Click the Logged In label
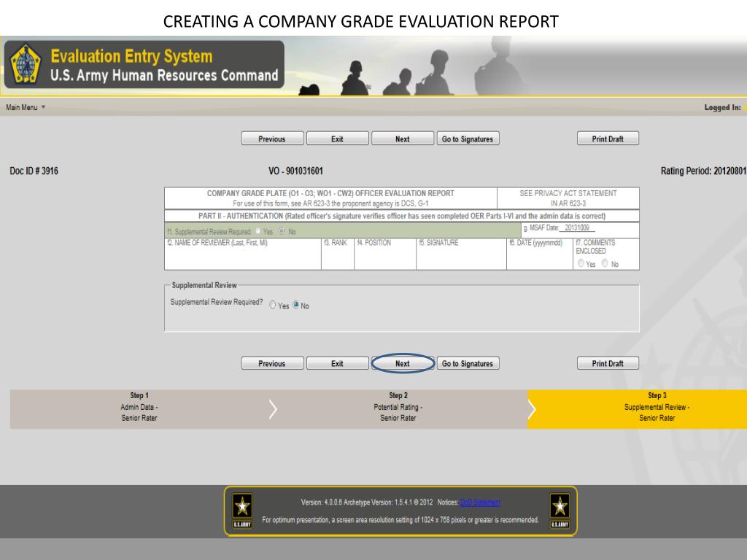 tap(723, 108)
